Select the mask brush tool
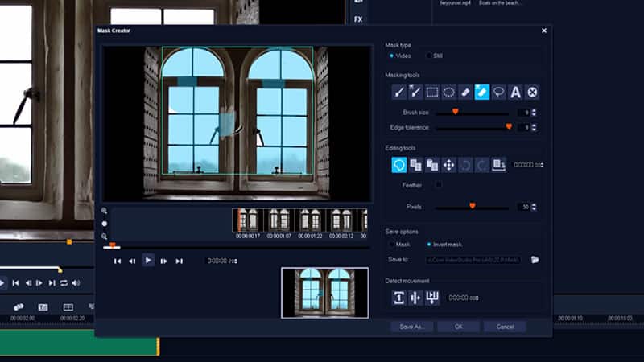The height and width of the screenshot is (362, 644). (x=398, y=93)
